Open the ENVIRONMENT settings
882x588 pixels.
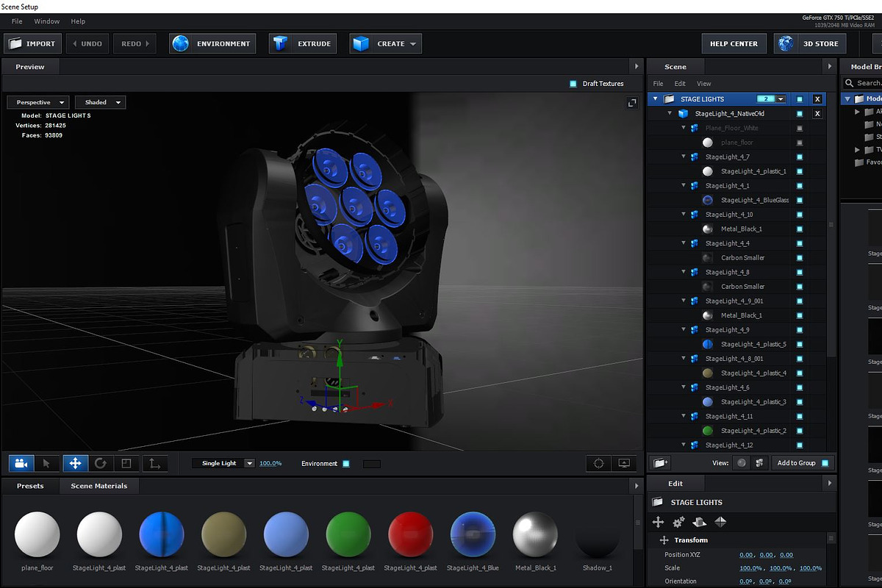pos(212,43)
